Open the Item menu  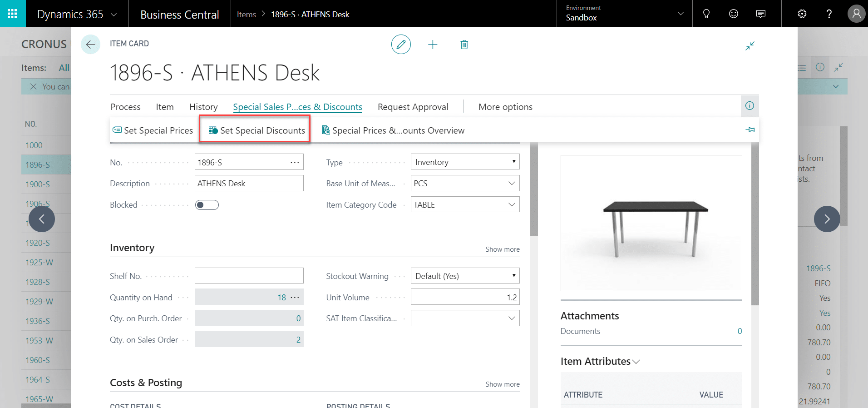165,107
